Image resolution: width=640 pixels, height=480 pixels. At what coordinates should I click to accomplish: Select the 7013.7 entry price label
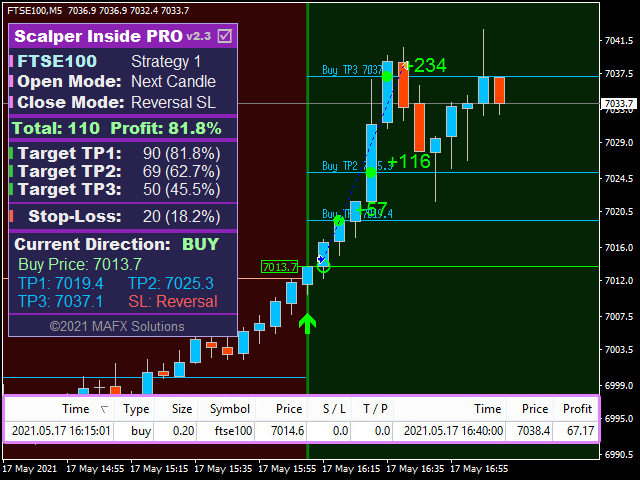(280, 267)
